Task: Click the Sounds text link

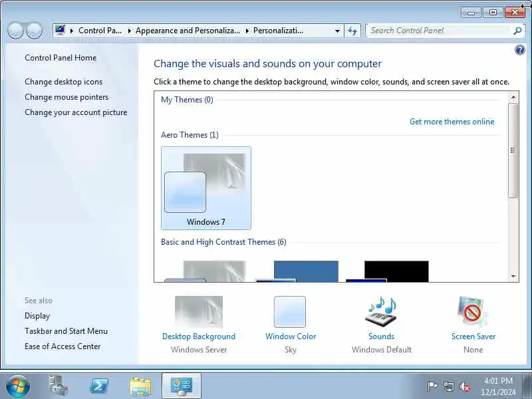Action: pos(381,336)
